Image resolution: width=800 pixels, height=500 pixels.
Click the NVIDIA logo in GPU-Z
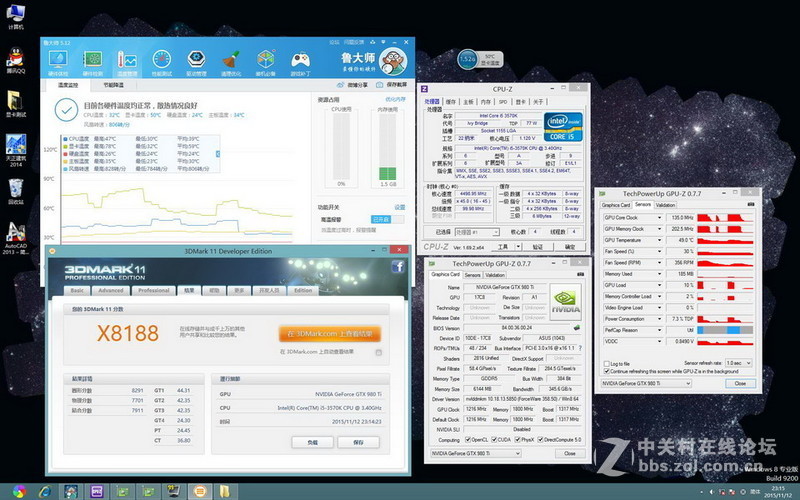click(565, 302)
